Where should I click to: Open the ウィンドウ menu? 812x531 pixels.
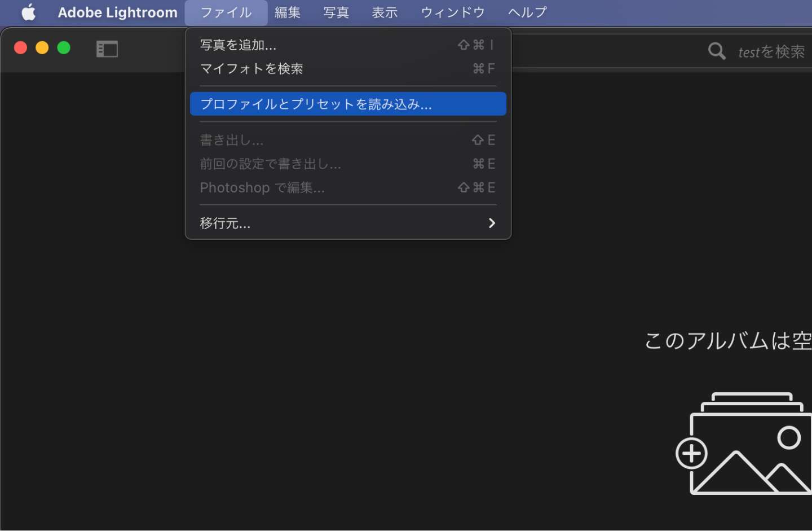(453, 12)
